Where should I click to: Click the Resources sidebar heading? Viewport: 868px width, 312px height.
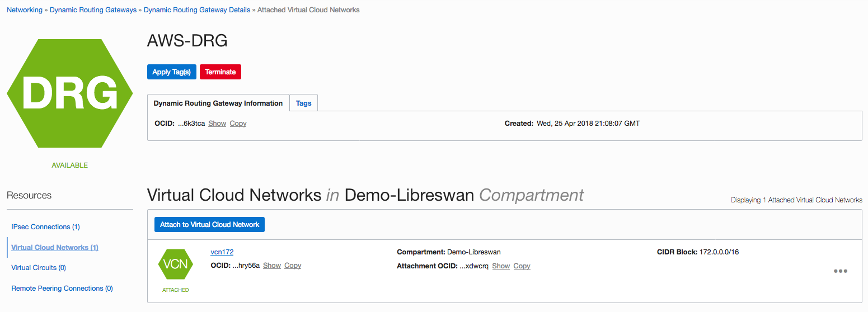(x=29, y=195)
